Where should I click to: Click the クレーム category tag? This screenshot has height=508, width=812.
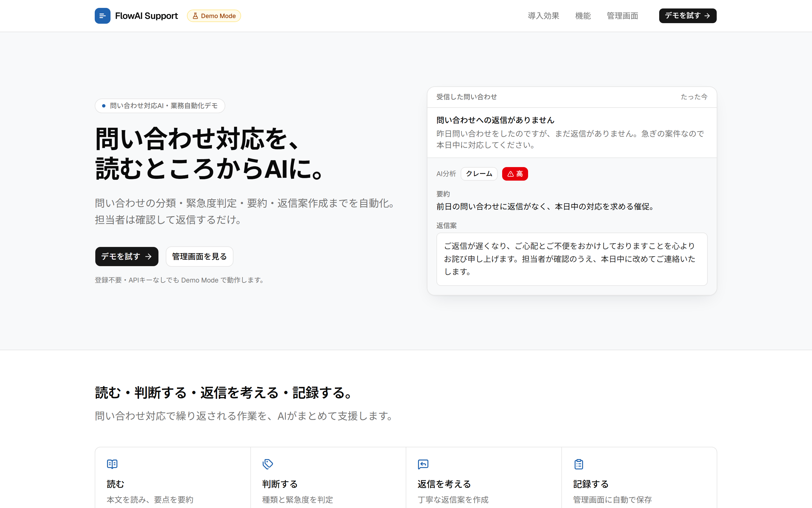coord(479,174)
